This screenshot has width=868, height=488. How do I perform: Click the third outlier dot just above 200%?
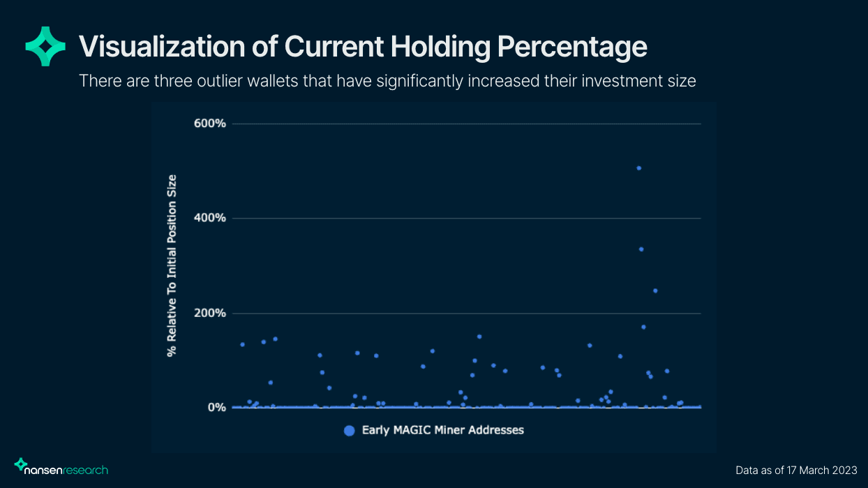pos(655,290)
